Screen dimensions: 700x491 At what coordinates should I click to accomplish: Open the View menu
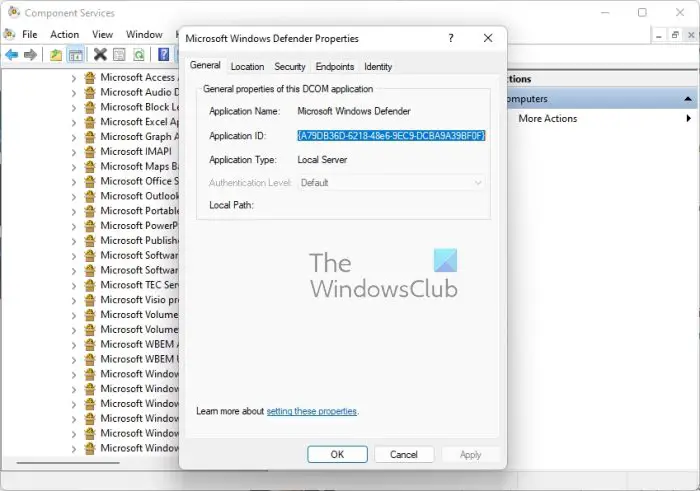tap(102, 34)
